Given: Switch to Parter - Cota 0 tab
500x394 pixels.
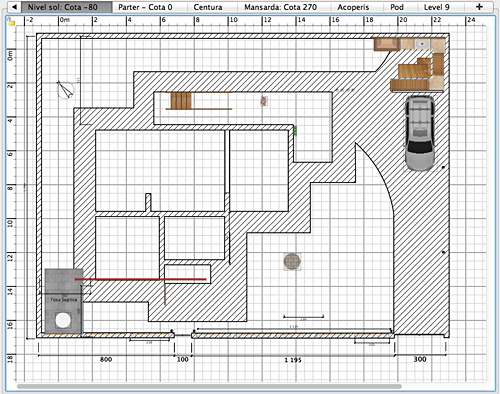Looking at the screenshot, I should point(145,7).
